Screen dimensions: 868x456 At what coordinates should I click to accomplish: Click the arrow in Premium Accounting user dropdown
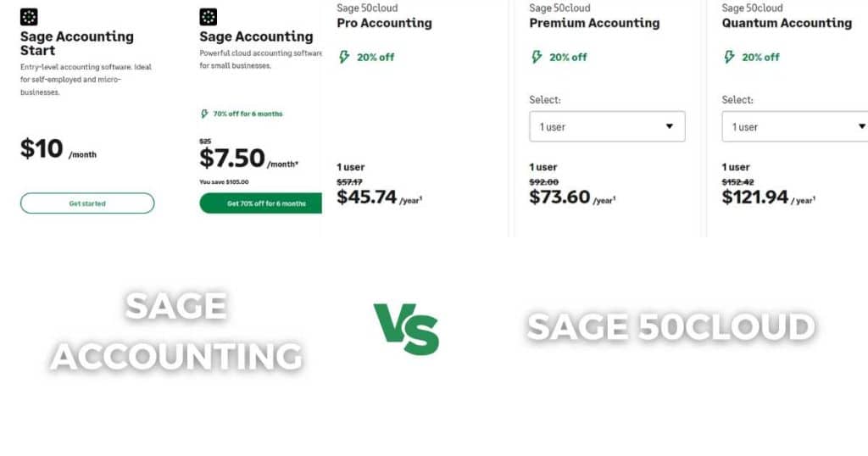click(x=670, y=127)
